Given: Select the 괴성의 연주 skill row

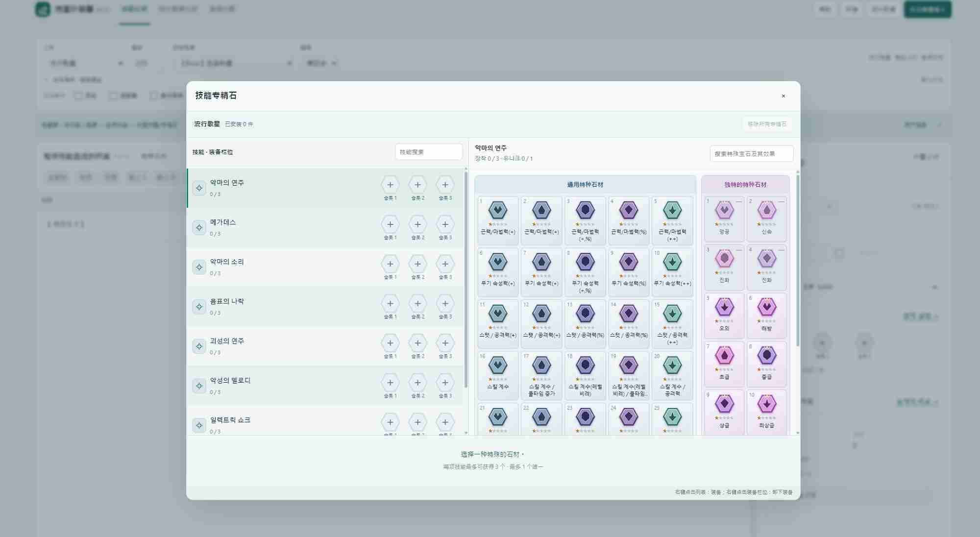Looking at the screenshot, I should click(325, 346).
